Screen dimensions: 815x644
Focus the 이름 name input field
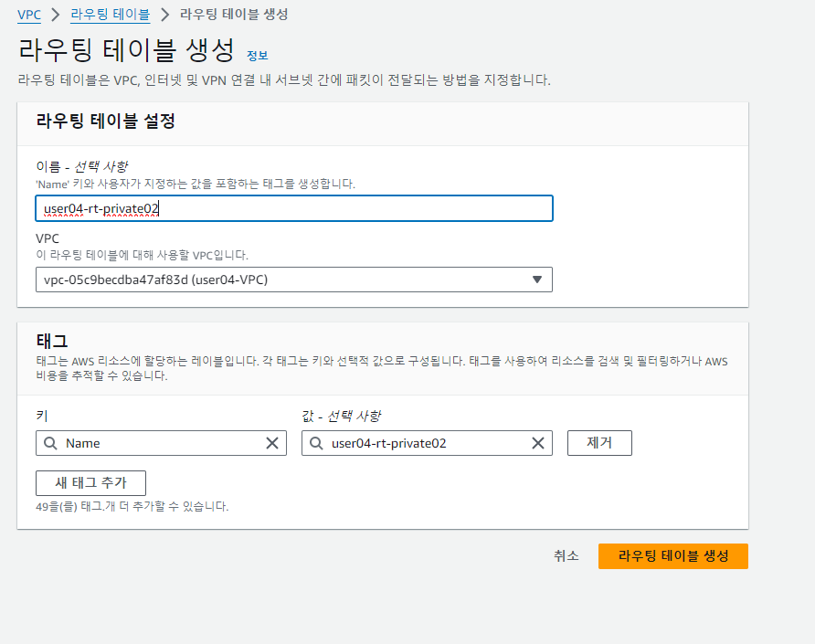294,208
